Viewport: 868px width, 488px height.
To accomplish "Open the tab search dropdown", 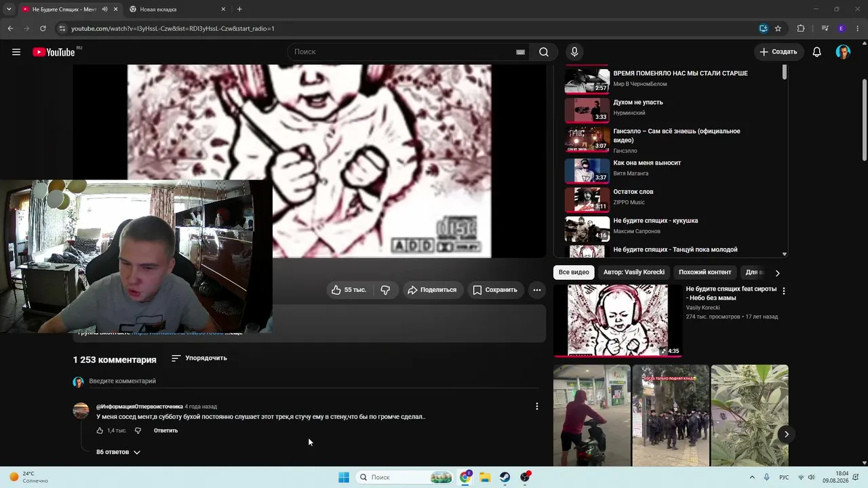I will tap(9, 9).
